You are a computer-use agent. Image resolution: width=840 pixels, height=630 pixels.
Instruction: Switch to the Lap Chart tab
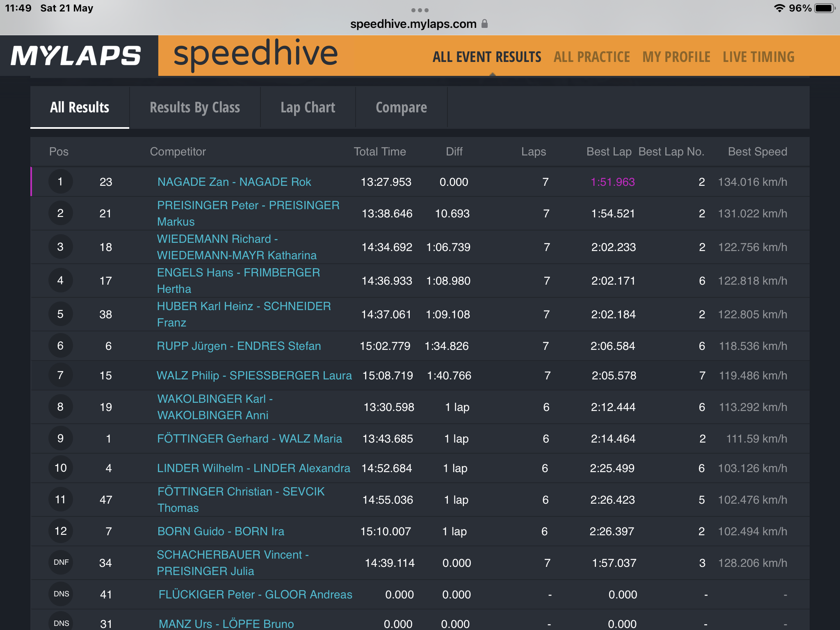(x=308, y=107)
